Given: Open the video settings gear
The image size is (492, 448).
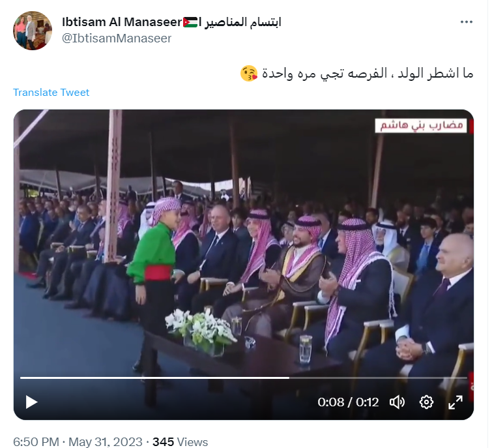Looking at the screenshot, I should 426,402.
